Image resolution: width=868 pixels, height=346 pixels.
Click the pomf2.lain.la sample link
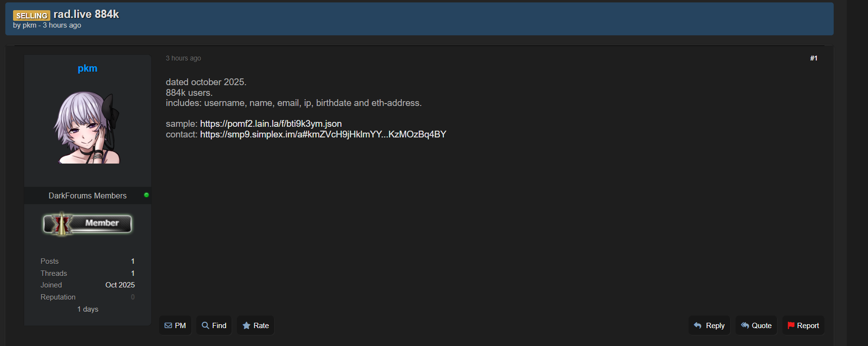click(271, 124)
